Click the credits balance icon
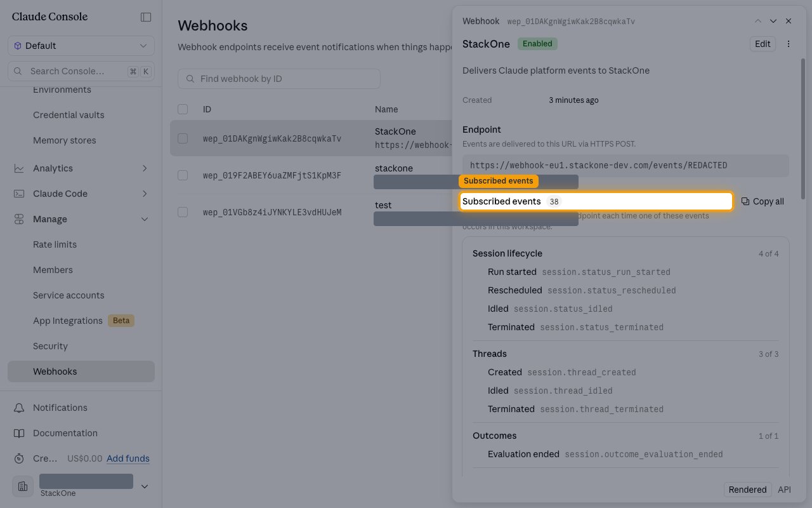812x508 pixels. pyautogui.click(x=20, y=458)
